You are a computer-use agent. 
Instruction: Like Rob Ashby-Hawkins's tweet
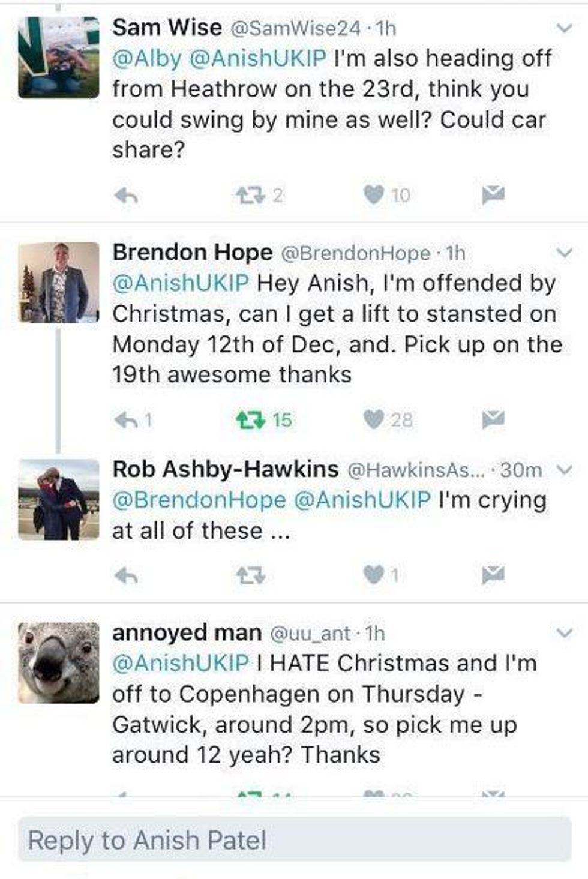click(374, 575)
